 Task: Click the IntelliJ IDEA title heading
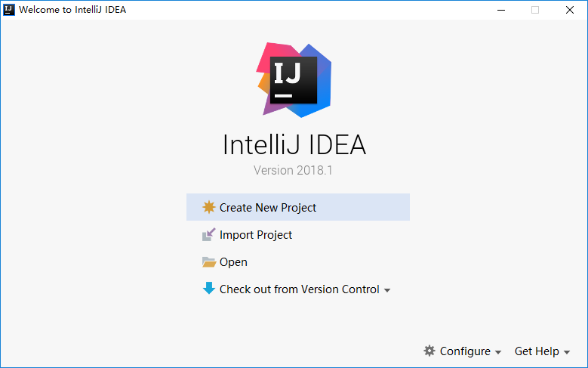[294, 144]
